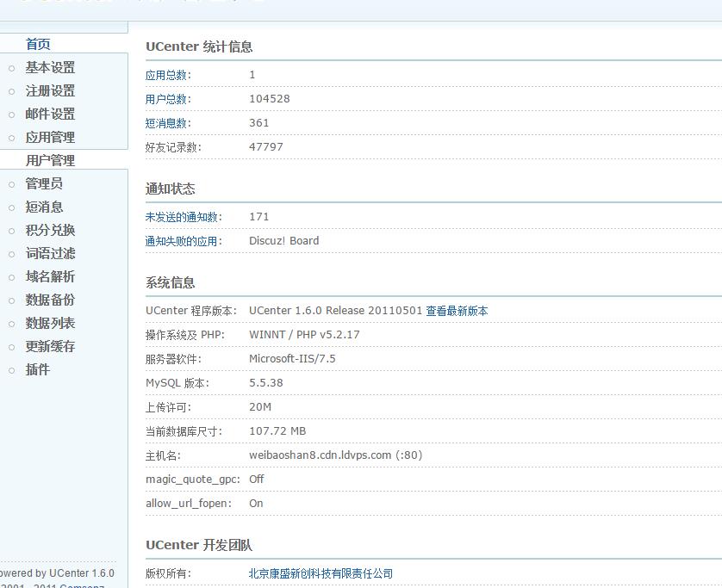
Task: Open 插件 sidebar item
Action: pos(38,369)
